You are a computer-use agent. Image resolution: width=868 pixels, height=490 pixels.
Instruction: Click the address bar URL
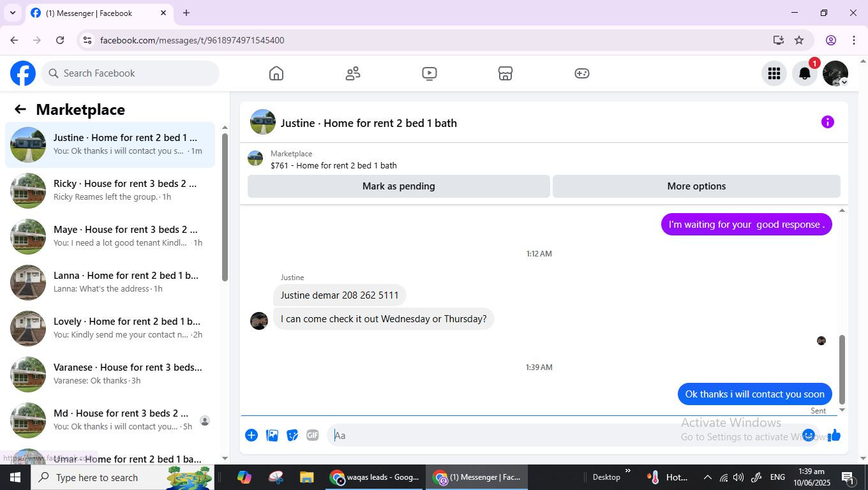click(x=192, y=40)
